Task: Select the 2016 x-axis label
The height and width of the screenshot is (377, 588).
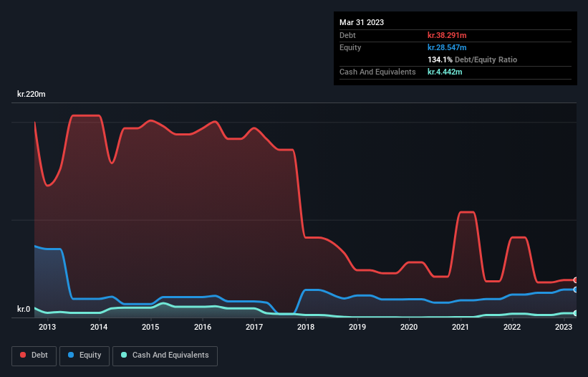Action: [x=203, y=327]
